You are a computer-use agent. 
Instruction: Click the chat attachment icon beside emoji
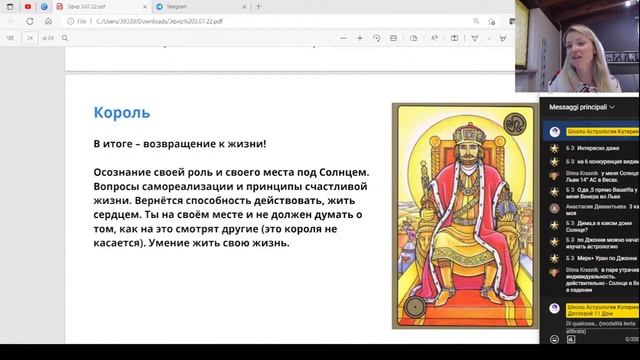click(x=571, y=339)
